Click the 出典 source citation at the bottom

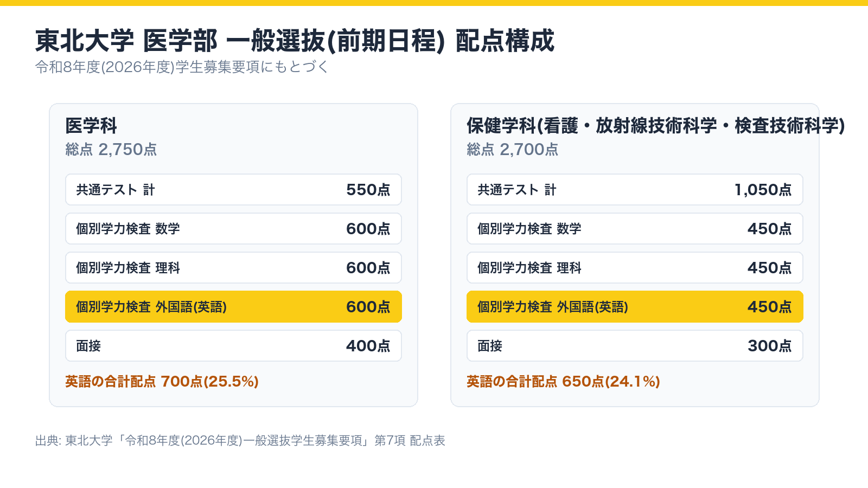click(x=240, y=440)
